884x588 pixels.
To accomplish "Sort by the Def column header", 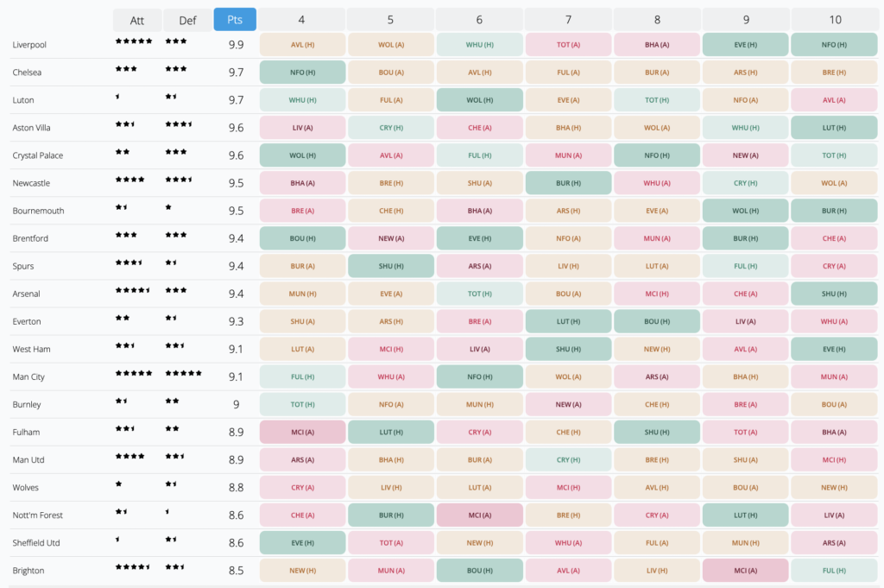I will click(186, 19).
